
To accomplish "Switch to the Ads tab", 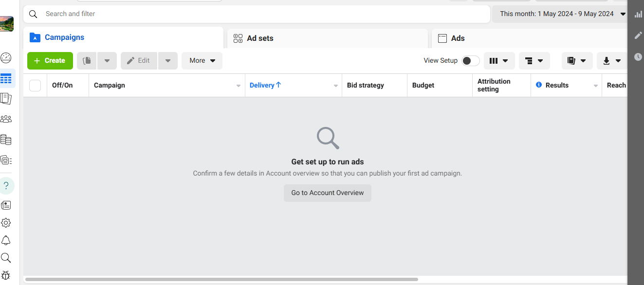I will 457,38.
